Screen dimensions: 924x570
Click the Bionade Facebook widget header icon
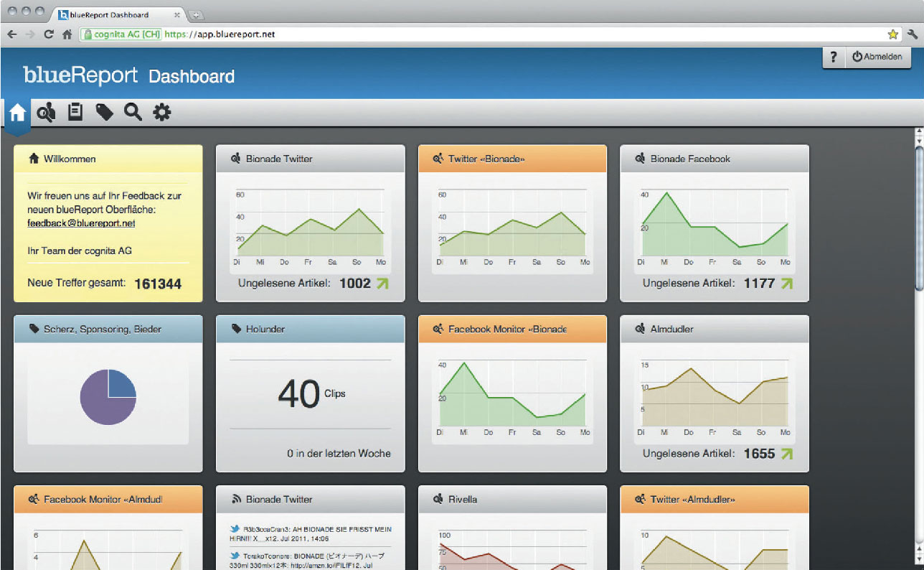(640, 159)
